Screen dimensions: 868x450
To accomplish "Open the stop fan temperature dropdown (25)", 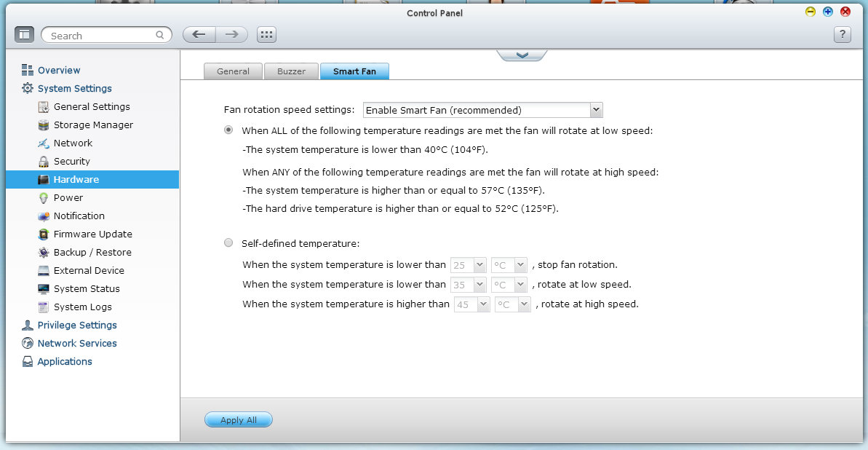I will click(x=469, y=265).
